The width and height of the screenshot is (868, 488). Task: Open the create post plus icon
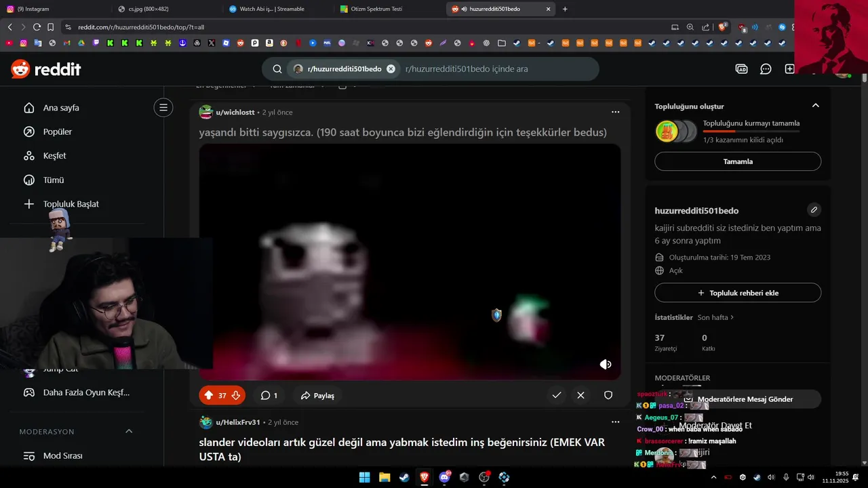[x=789, y=69]
